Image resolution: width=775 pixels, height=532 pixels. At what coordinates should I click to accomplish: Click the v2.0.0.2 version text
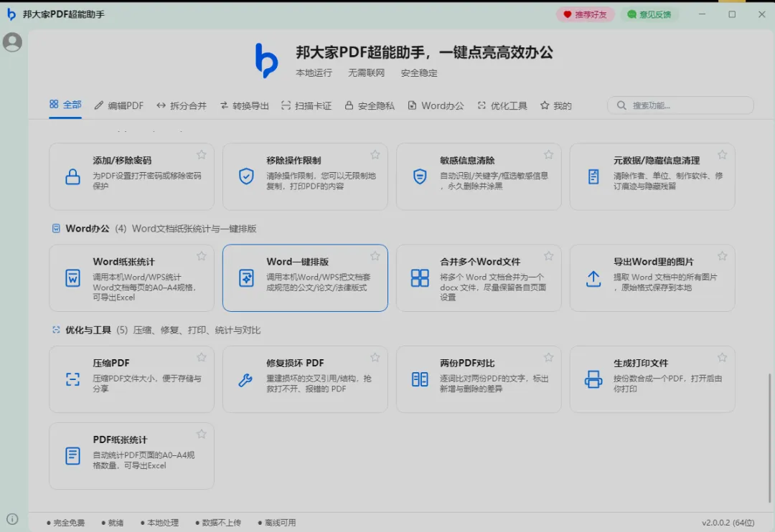(x=728, y=523)
